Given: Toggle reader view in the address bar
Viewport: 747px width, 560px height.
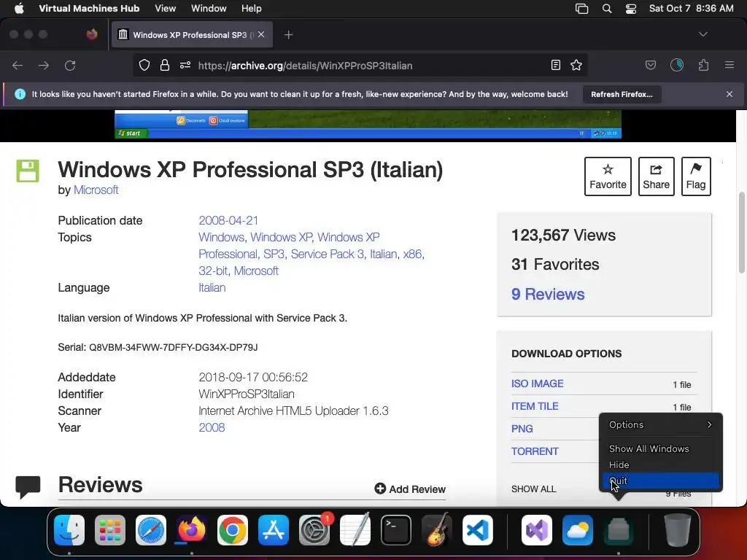Looking at the screenshot, I should click(x=555, y=65).
